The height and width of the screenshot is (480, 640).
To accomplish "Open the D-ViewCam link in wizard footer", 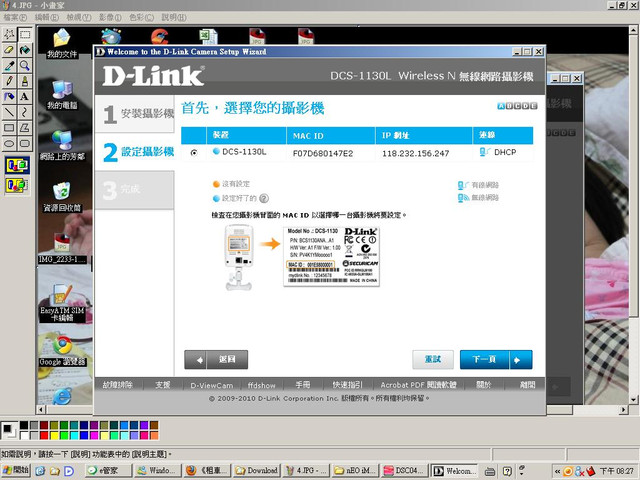I will 211,385.
